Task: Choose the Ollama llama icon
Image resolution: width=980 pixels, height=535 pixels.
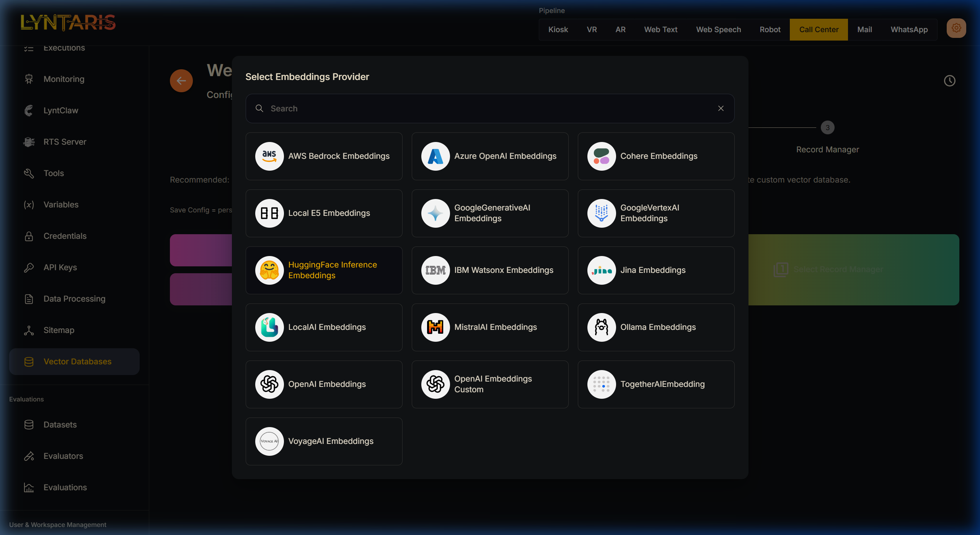Action: pyautogui.click(x=602, y=327)
